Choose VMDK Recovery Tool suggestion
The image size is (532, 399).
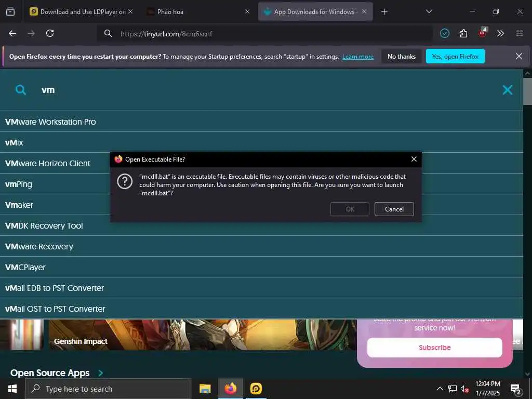coord(261,225)
